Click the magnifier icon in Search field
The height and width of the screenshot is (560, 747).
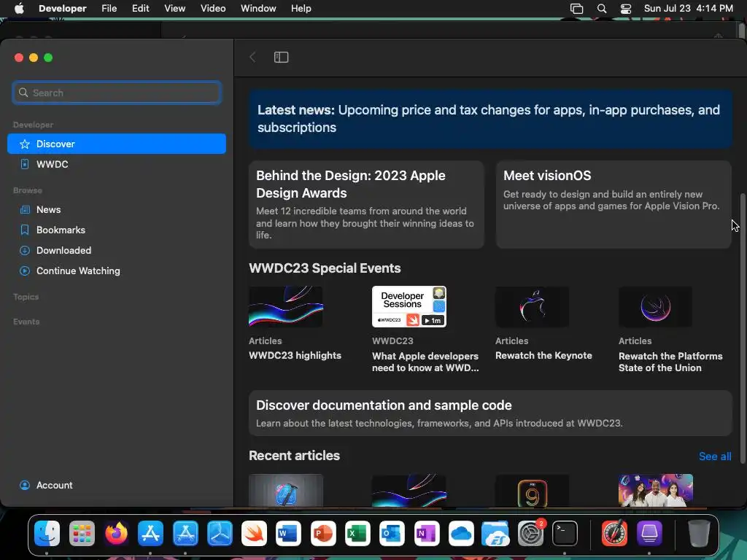(23, 93)
